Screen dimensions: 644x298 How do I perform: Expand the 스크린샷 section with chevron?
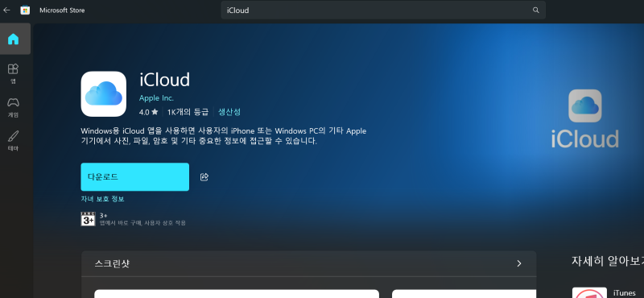tap(519, 263)
